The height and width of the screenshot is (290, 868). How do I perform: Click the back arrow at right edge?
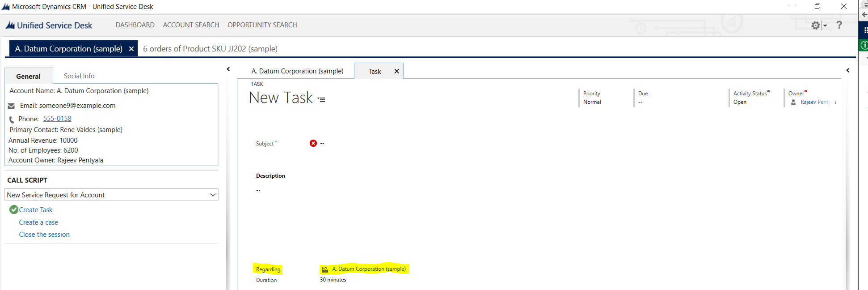click(x=864, y=14)
